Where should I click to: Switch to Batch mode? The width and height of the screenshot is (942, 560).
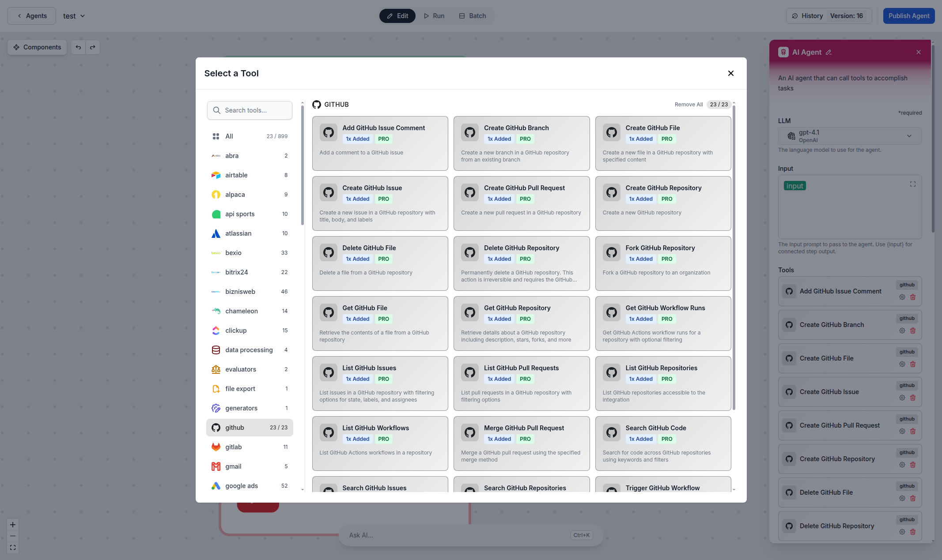pos(472,15)
